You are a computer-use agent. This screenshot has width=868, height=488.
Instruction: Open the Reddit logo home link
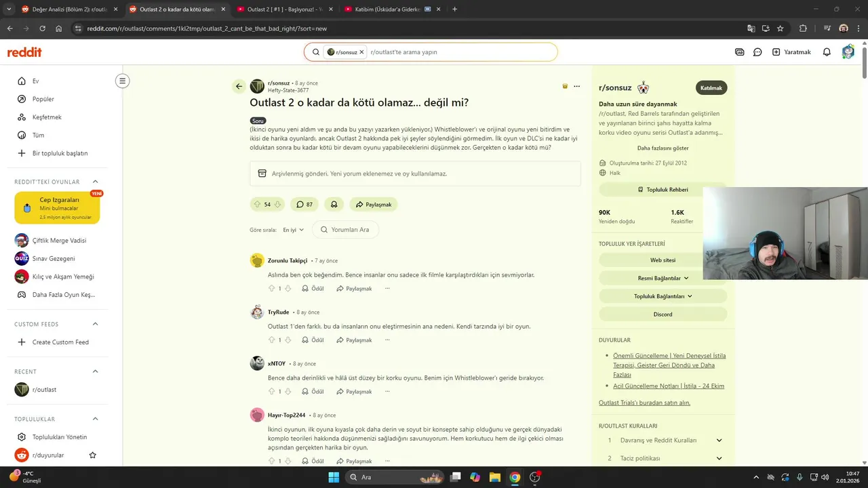(x=24, y=52)
